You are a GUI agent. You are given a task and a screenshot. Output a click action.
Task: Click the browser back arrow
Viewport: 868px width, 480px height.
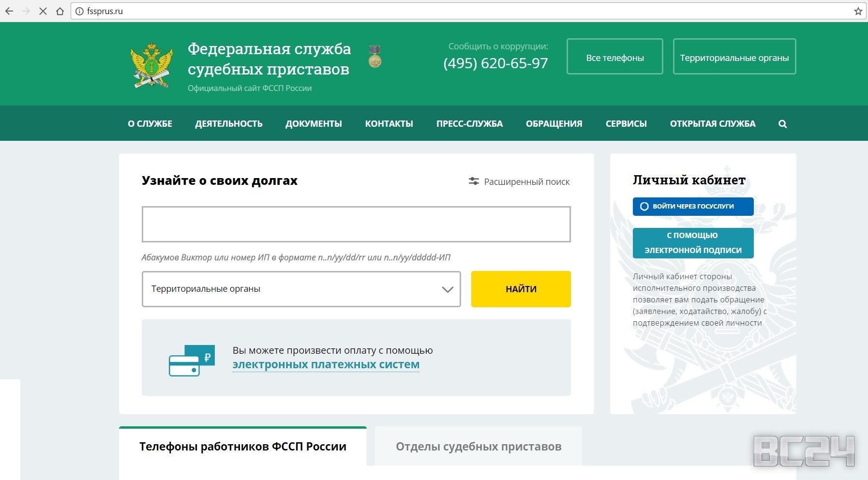click(9, 11)
